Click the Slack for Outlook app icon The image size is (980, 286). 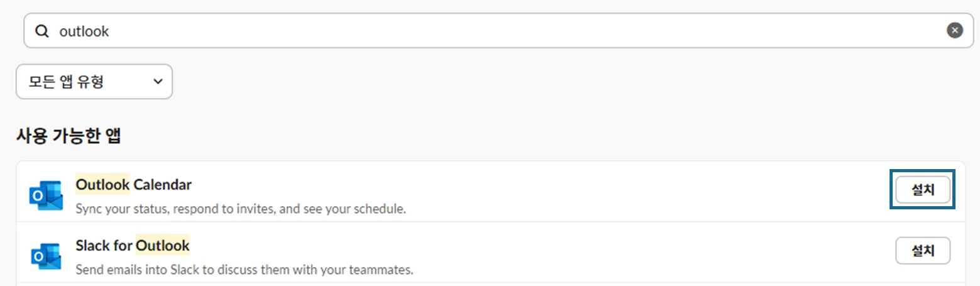click(46, 256)
